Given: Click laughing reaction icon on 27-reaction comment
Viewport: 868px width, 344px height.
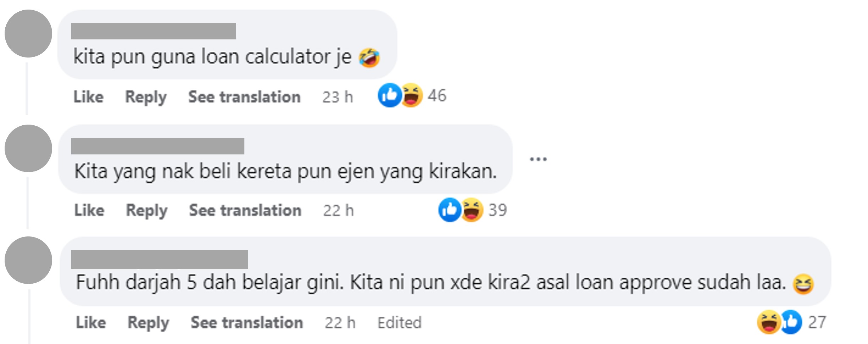Looking at the screenshot, I should point(768,322).
